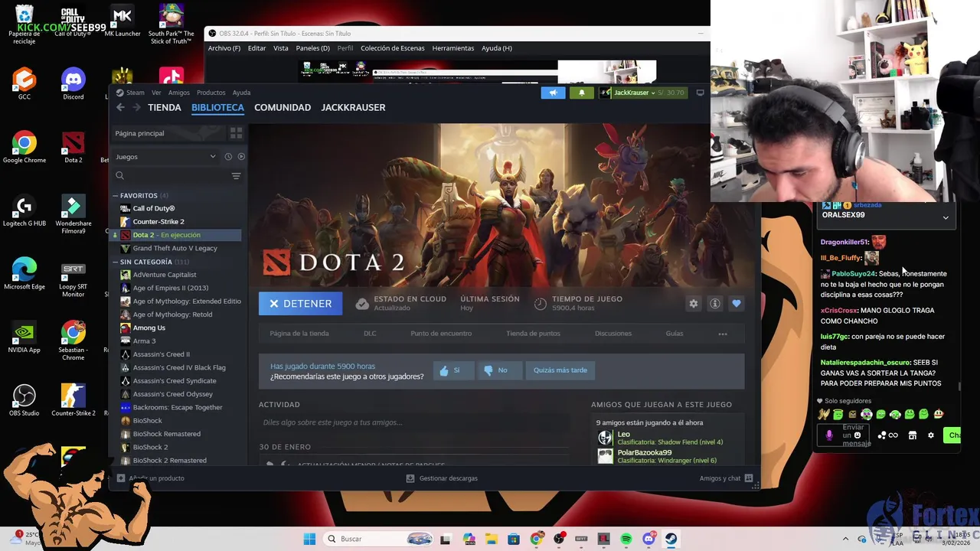This screenshot has height=551, width=980.
Task: Open Archivo (F) menu in OBS
Action: click(224, 48)
